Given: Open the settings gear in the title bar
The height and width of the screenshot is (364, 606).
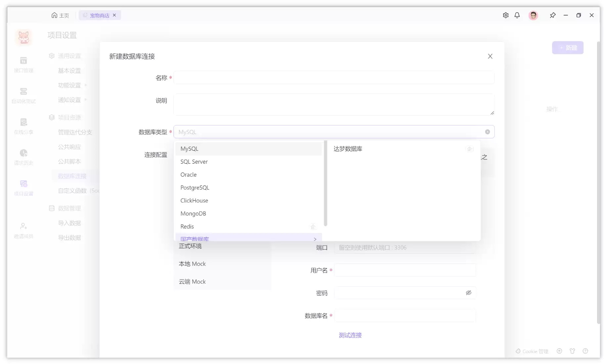Looking at the screenshot, I should (505, 15).
